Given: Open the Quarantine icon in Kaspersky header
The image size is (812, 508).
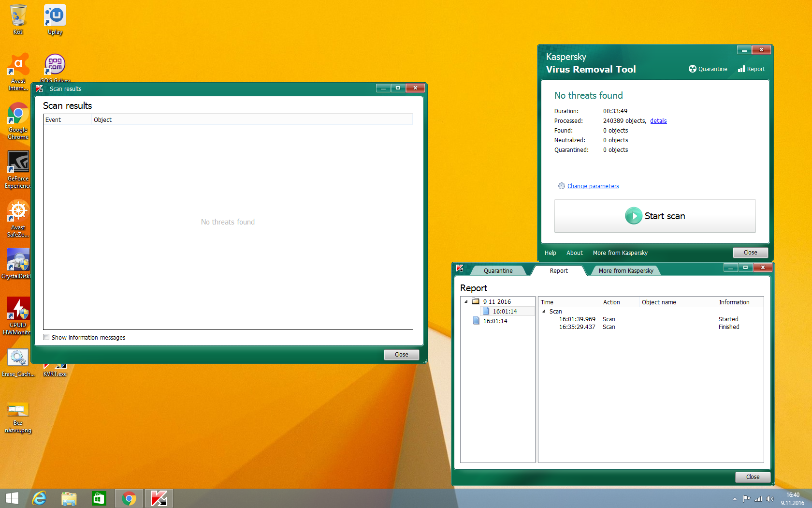Looking at the screenshot, I should coord(693,69).
